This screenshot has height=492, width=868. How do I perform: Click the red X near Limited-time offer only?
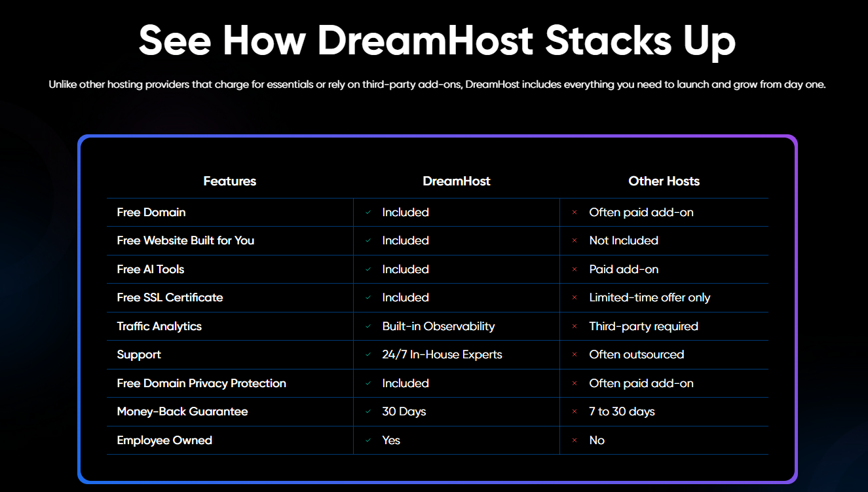(x=575, y=297)
